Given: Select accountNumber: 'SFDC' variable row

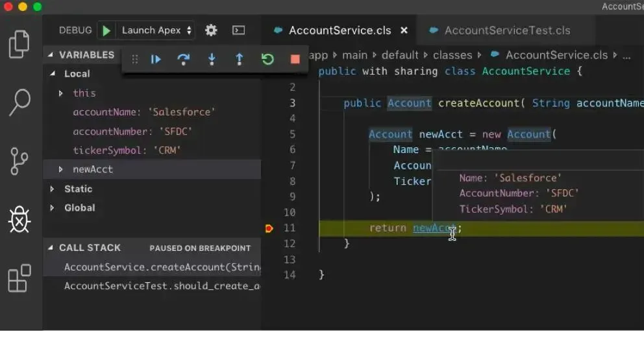Looking at the screenshot, I should tap(152, 131).
